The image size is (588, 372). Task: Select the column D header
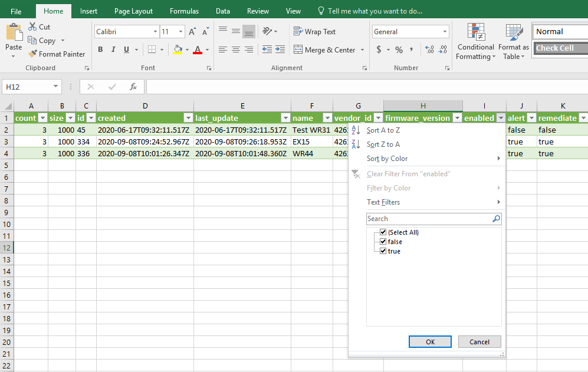pos(145,106)
